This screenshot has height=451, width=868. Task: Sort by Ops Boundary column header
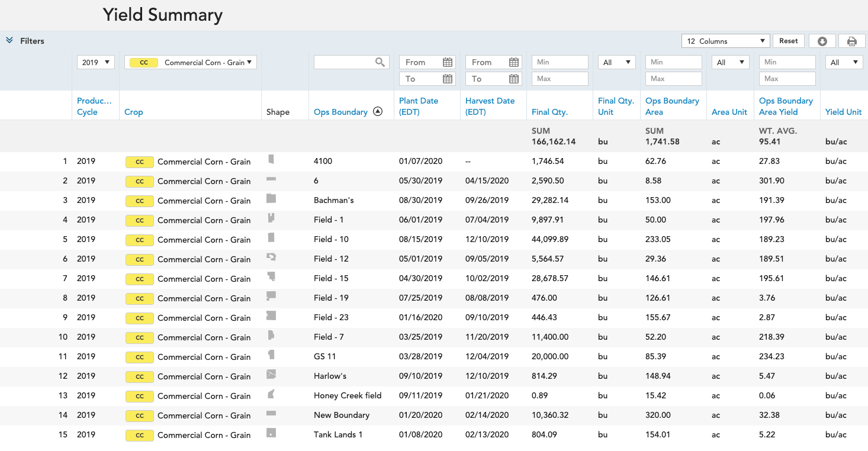(x=340, y=112)
